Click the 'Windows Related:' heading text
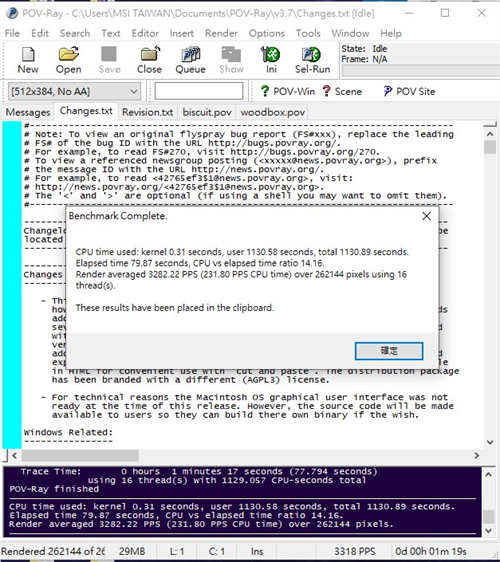The width and height of the screenshot is (500, 562). tap(68, 432)
